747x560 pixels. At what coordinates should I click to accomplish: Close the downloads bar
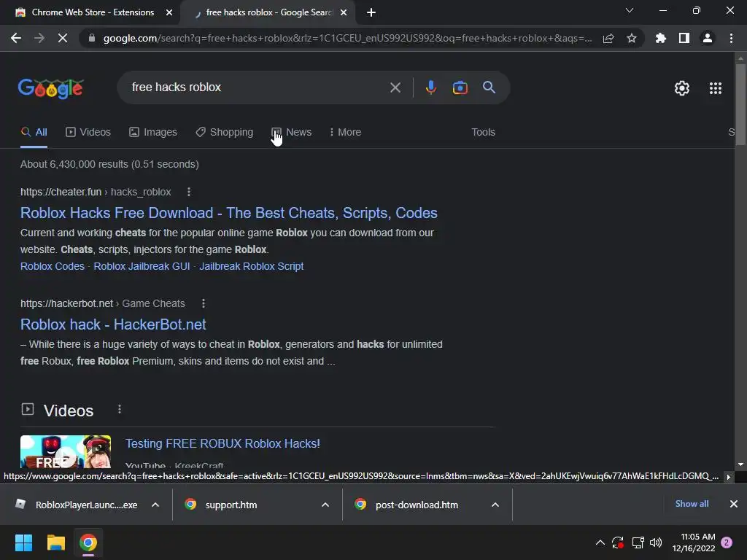coord(734,504)
